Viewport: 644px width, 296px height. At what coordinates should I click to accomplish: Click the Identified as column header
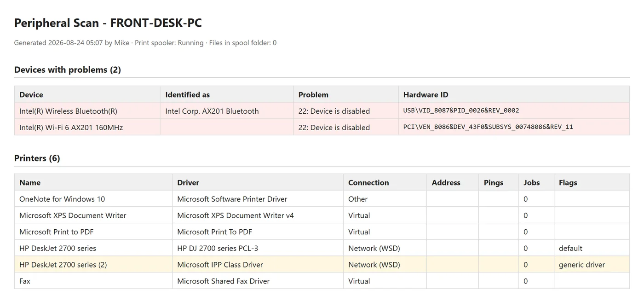pyautogui.click(x=187, y=94)
